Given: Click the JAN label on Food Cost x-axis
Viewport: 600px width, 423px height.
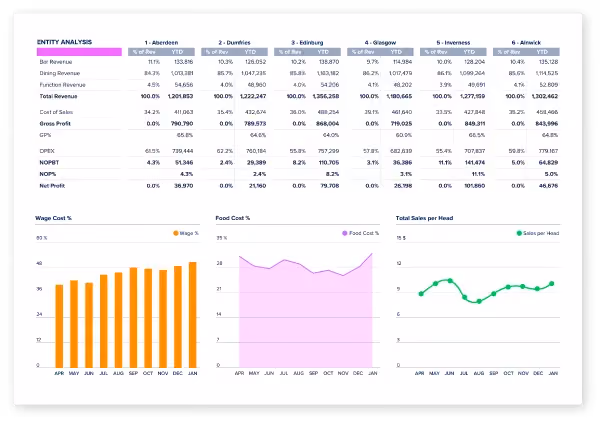Looking at the screenshot, I should (x=372, y=373).
